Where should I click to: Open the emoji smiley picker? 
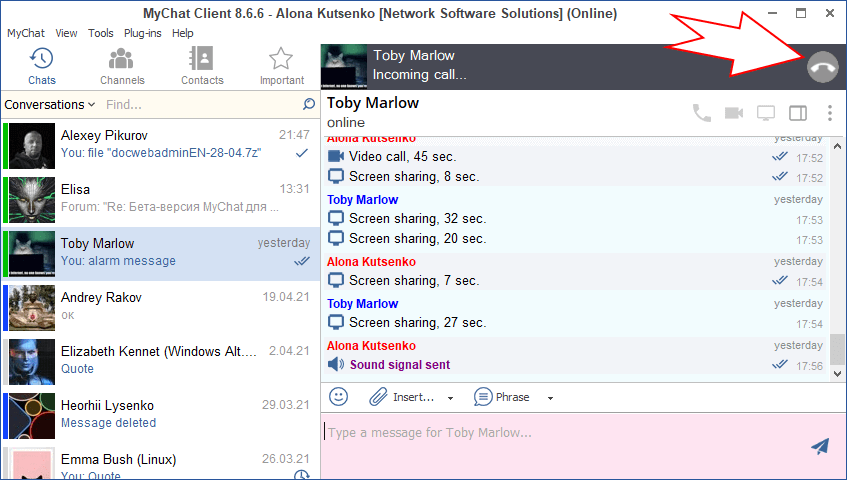[x=339, y=397]
